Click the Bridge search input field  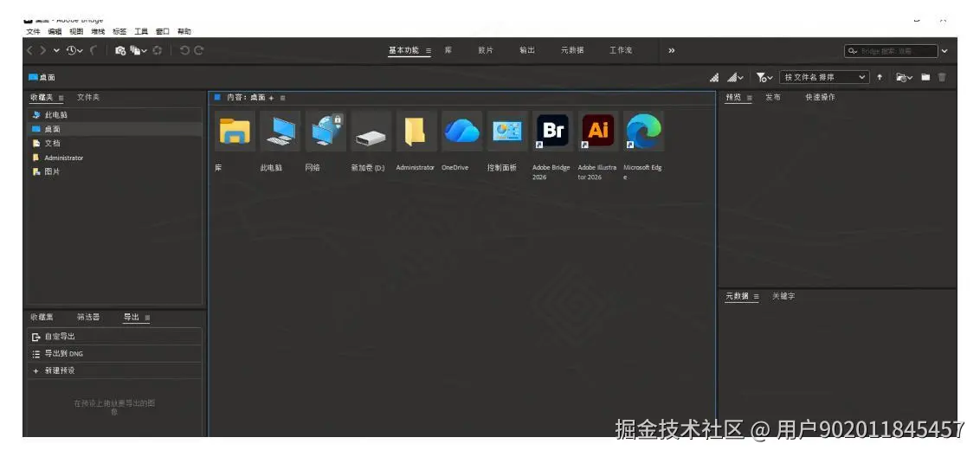pyautogui.click(x=891, y=51)
